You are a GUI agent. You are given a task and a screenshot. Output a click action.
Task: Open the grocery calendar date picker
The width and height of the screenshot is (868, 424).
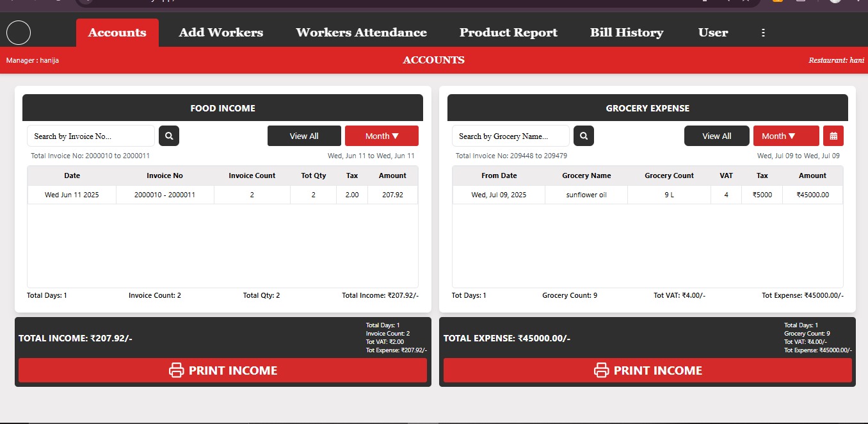[833, 136]
